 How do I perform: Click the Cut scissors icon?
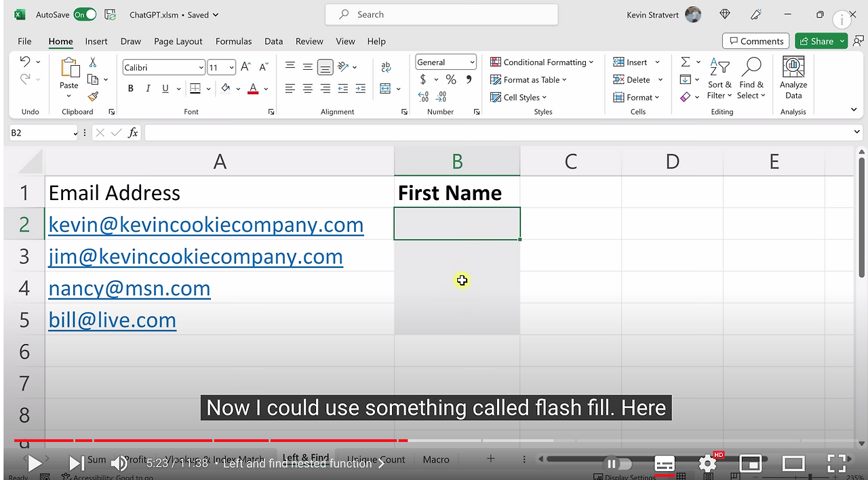click(93, 62)
